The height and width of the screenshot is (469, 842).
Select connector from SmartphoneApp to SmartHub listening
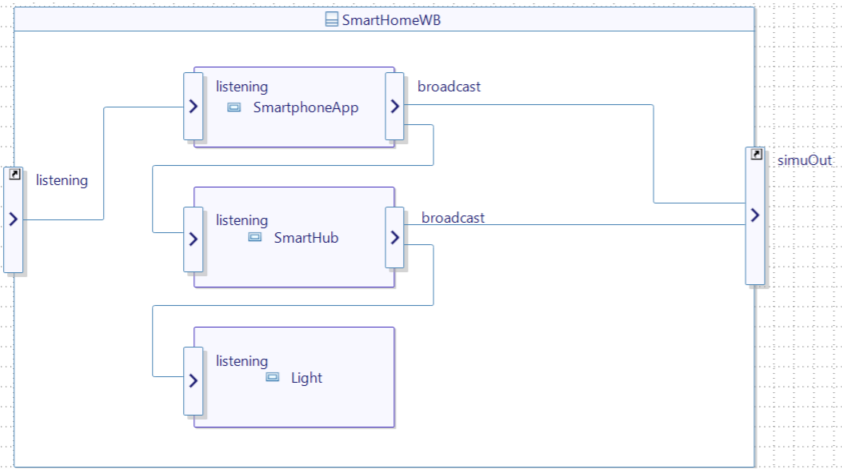click(x=293, y=165)
